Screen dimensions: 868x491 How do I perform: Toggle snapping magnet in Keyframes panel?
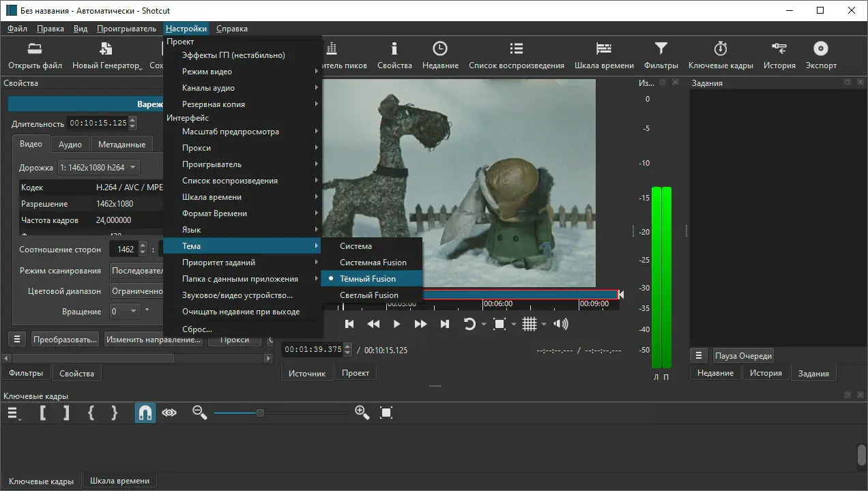pyautogui.click(x=145, y=413)
